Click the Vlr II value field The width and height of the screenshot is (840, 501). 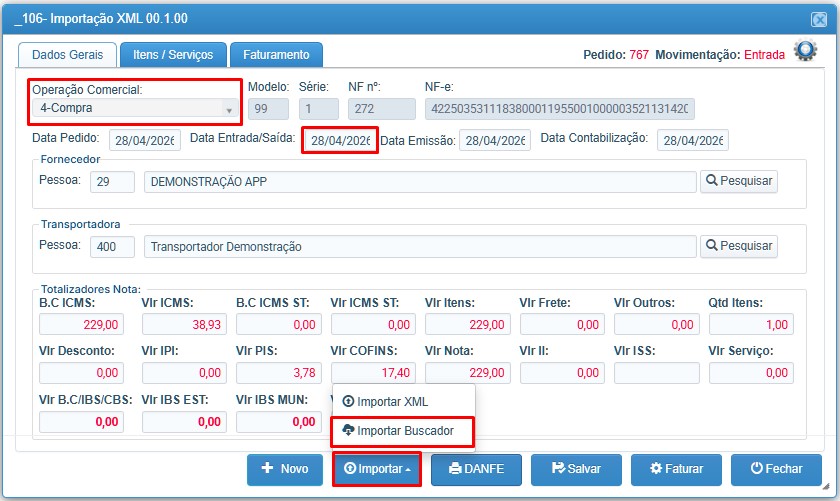coord(562,372)
